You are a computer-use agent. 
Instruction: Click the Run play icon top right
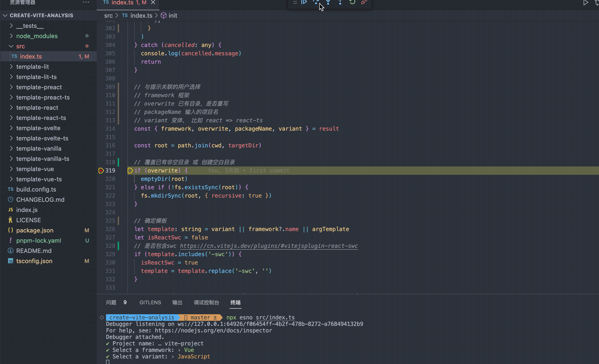[586, 3]
